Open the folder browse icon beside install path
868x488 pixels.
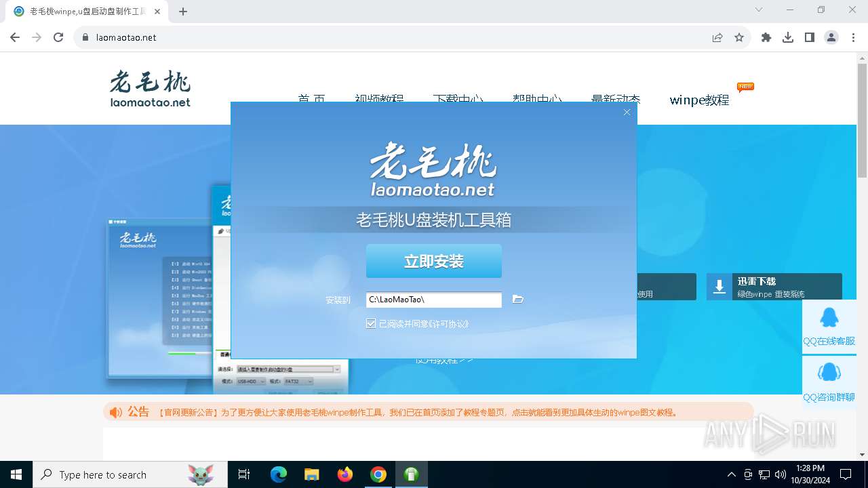coord(518,299)
